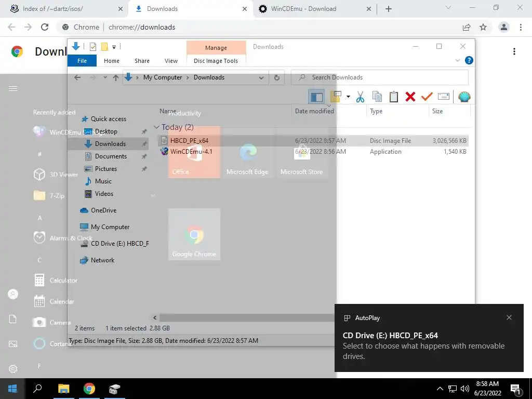Bookmark this page with the star icon

pyautogui.click(x=483, y=27)
